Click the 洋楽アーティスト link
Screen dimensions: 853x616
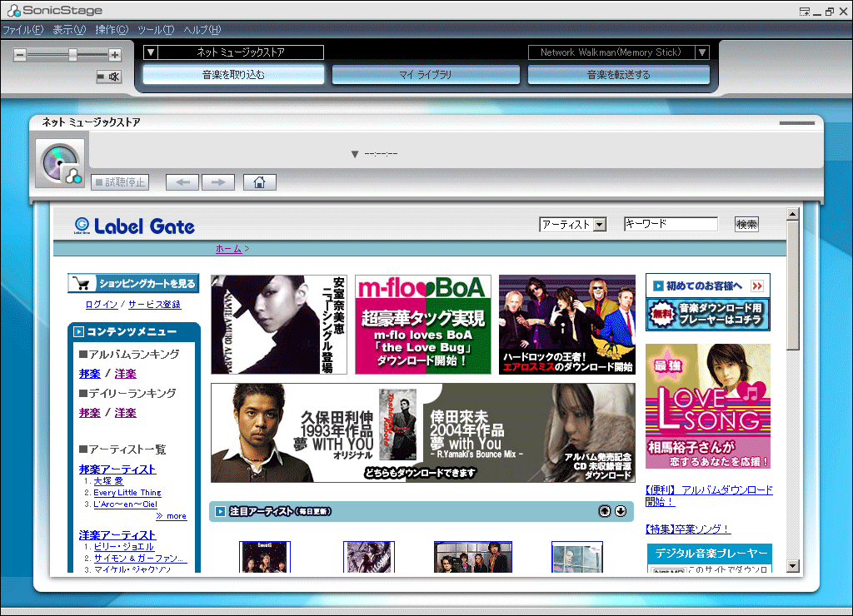[117, 535]
